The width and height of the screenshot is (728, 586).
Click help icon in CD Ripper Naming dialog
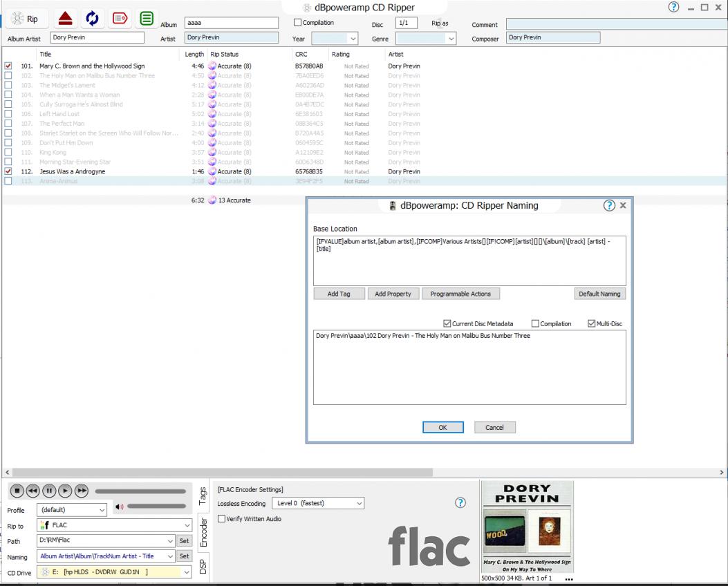pos(609,205)
